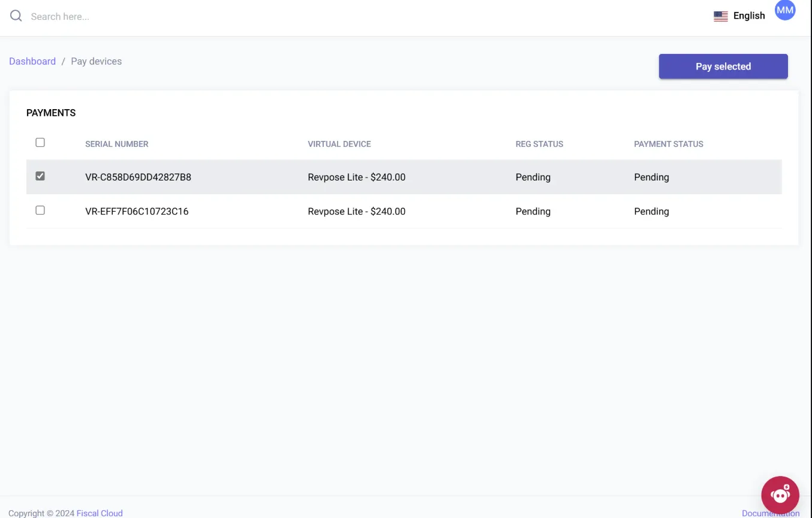Screen dimensions: 812x518
Task: Click Revpose Lite price in VR-EFF7F06C10723C16 row
Action: tap(357, 211)
